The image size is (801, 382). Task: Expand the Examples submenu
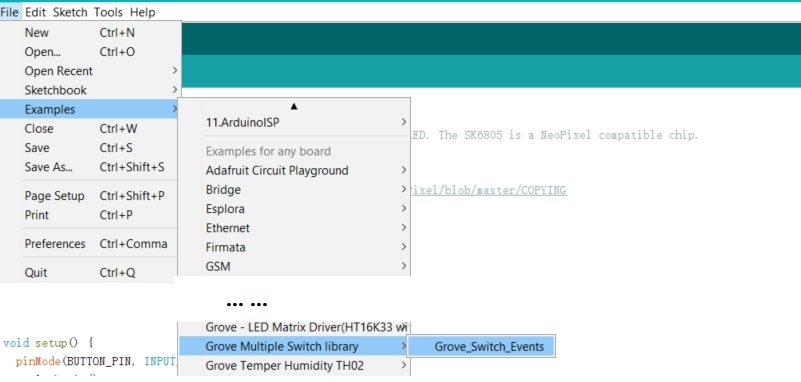(90, 109)
